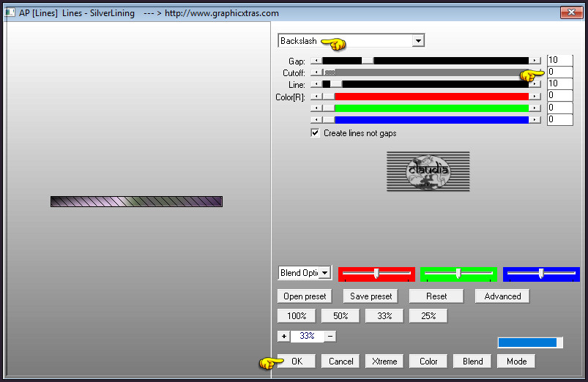Click the app icon in title bar
Viewport: 588px width, 382px height.
coord(10,12)
